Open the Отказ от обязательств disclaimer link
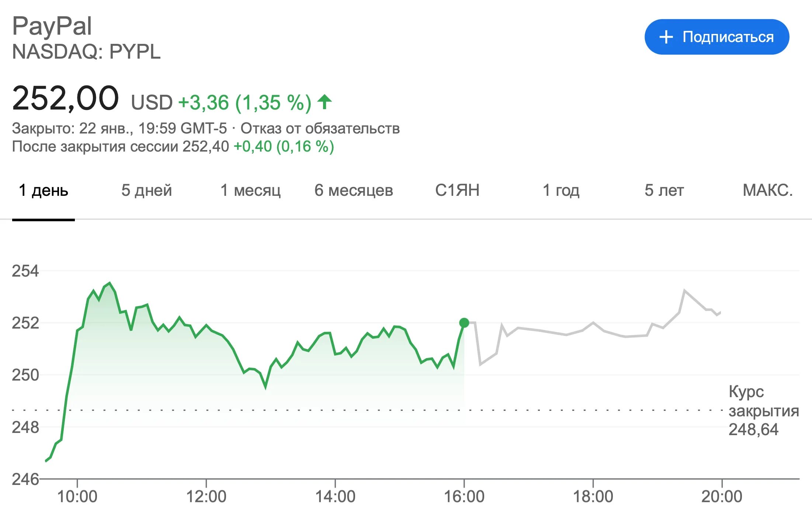This screenshot has height=517, width=812. coord(320,128)
